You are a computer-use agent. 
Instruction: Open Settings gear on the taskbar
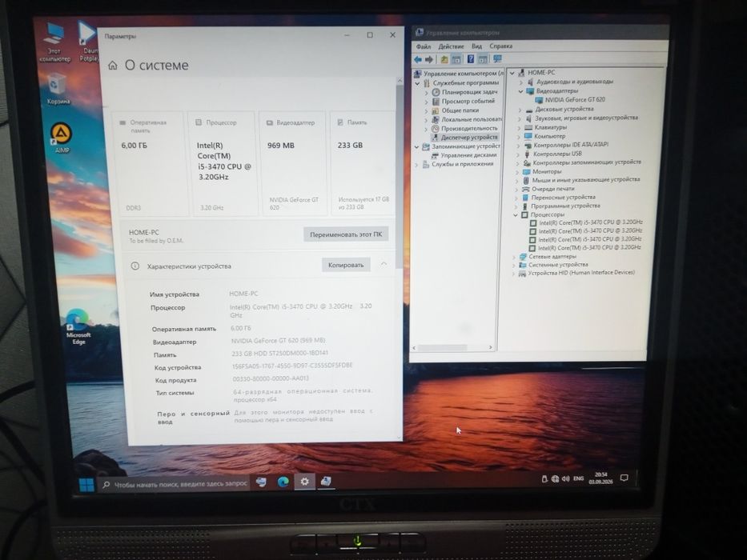tap(304, 482)
